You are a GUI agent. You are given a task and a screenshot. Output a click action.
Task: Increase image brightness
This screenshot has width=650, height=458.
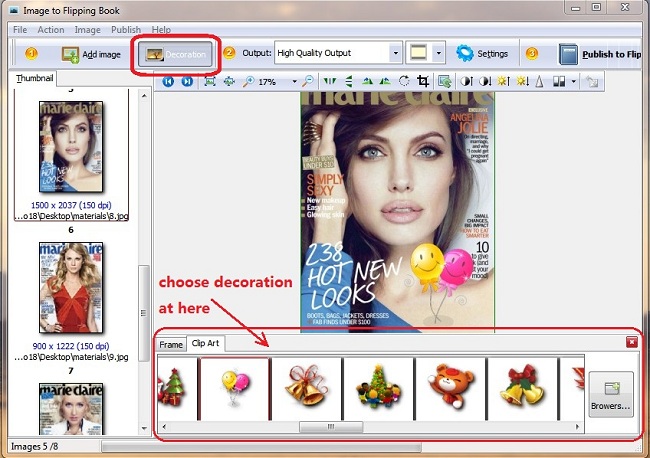(504, 81)
